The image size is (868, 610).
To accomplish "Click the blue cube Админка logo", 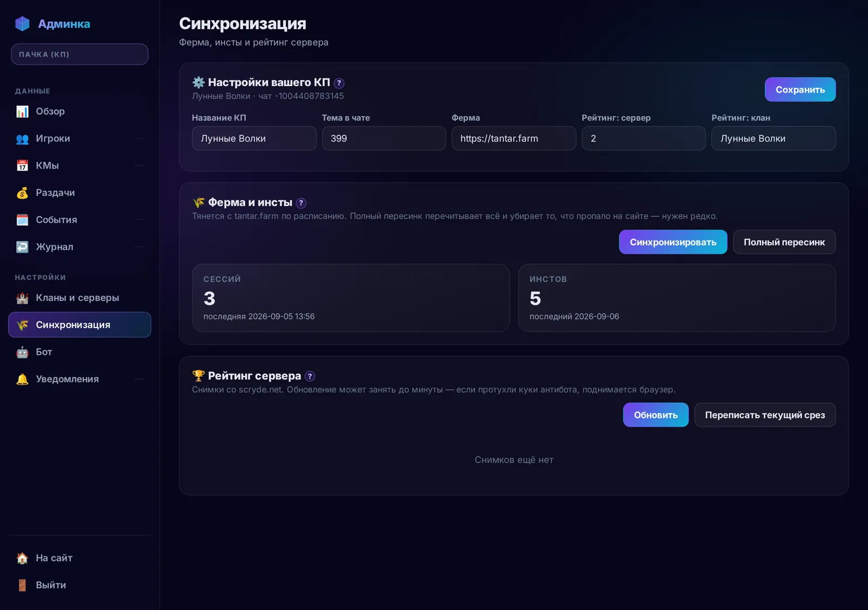I will tap(22, 24).
